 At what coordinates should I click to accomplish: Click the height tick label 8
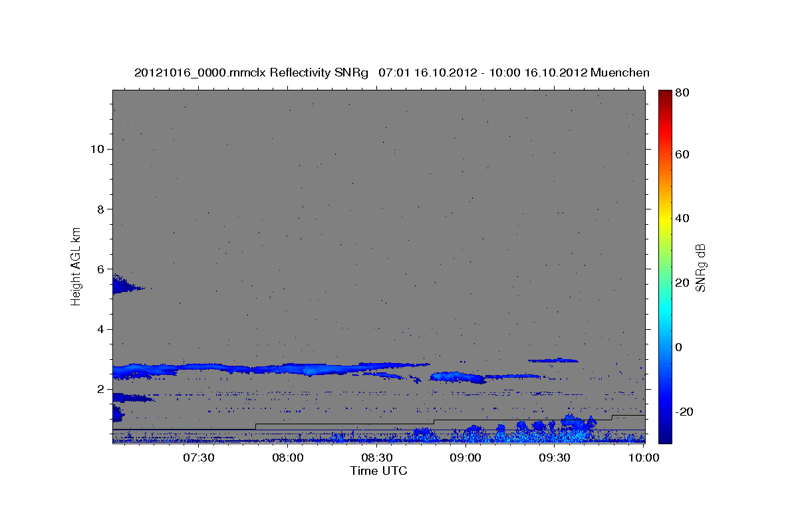[100, 209]
